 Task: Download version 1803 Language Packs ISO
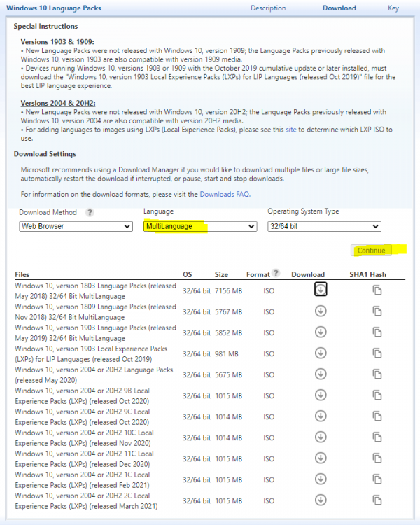[x=321, y=290]
